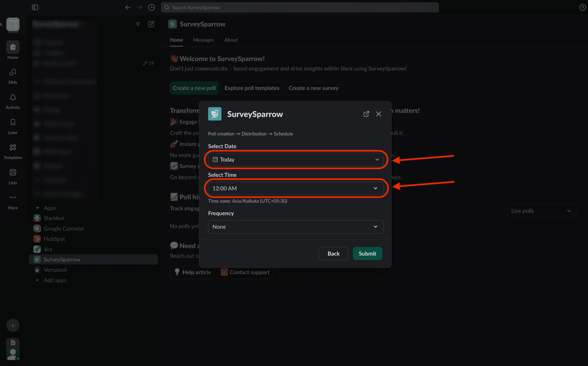
Task: Open the Select Time dropdown showing 12:00 AM
Action: point(295,188)
